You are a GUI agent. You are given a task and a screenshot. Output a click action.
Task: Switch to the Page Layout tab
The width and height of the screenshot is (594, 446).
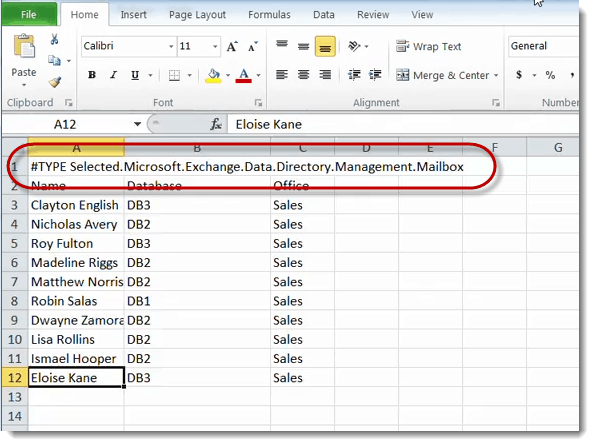click(197, 14)
